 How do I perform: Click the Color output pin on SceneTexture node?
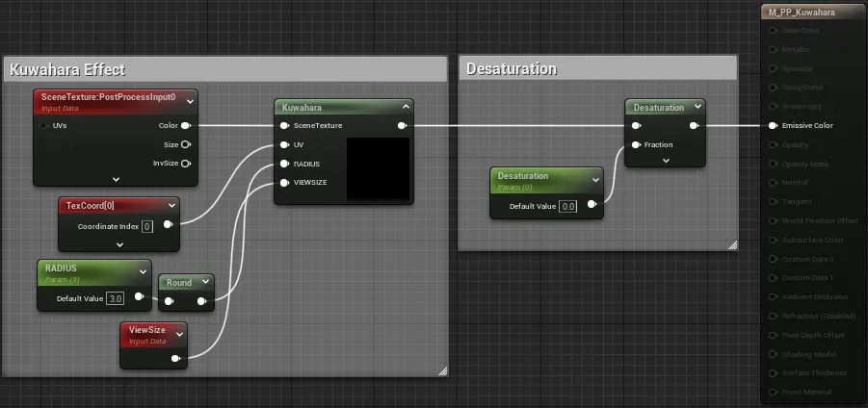[185, 125]
